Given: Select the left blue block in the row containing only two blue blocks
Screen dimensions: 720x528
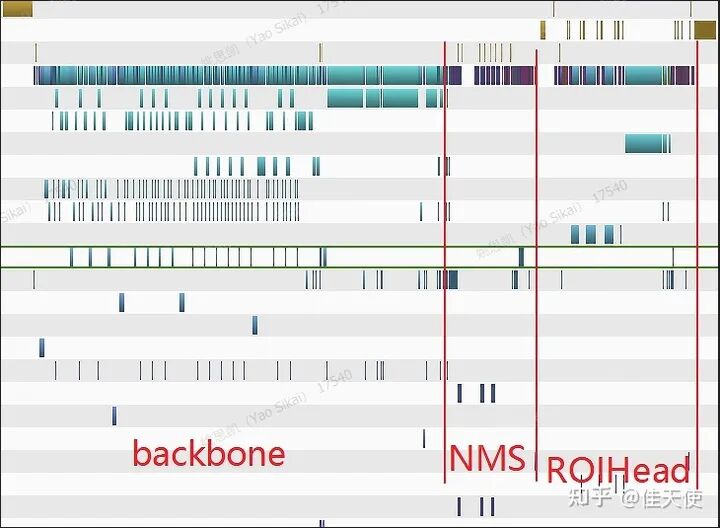Looking at the screenshot, I should point(121,303).
